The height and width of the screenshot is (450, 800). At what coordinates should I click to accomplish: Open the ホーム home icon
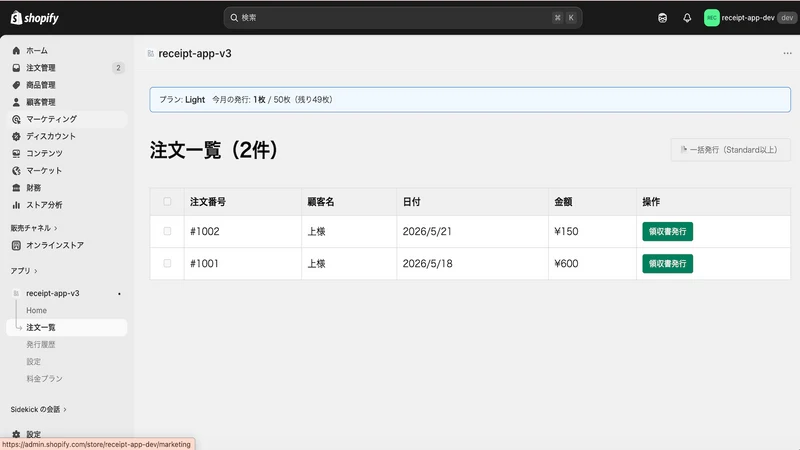coord(16,51)
